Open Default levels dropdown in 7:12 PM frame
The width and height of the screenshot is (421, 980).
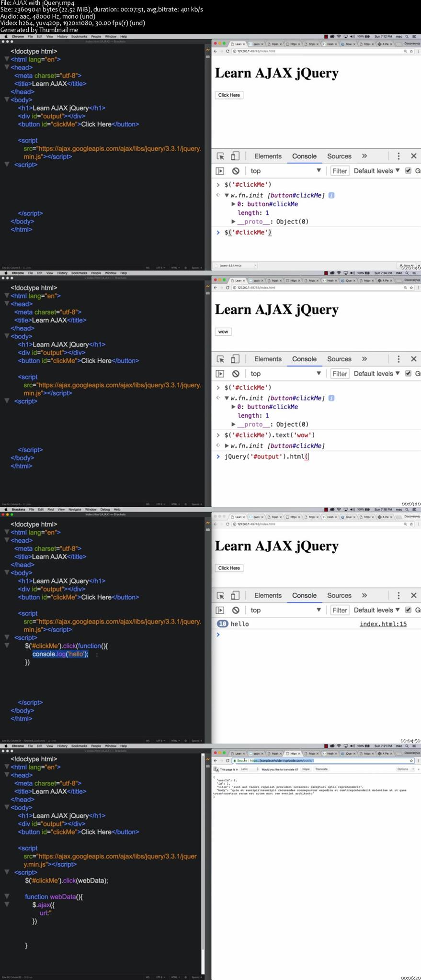point(376,171)
